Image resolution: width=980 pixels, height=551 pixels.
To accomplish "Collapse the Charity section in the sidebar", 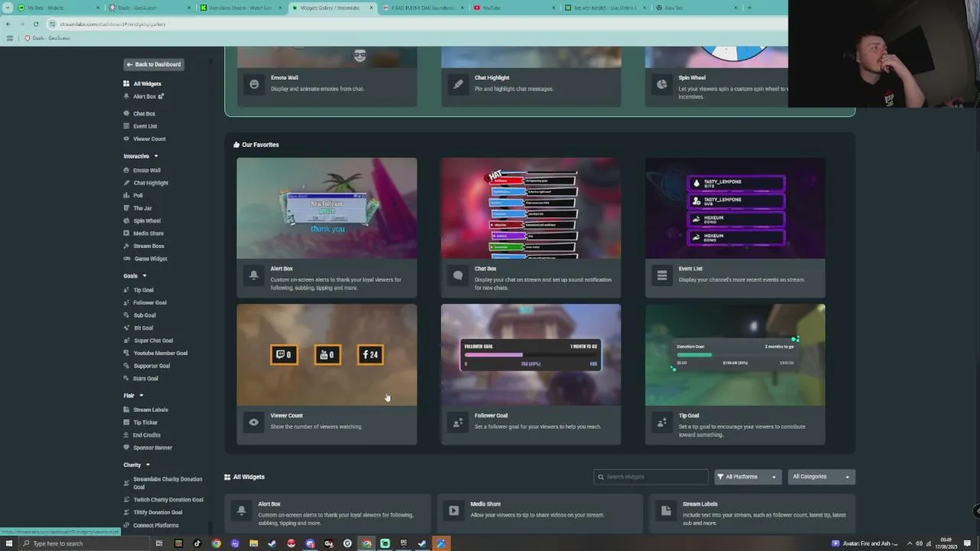I will pos(148,465).
